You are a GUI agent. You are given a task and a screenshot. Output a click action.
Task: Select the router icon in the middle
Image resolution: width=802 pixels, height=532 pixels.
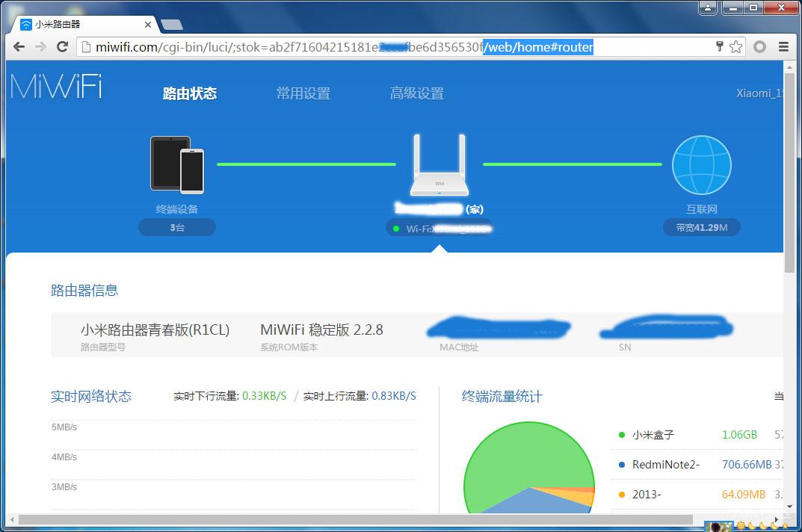pos(439,164)
